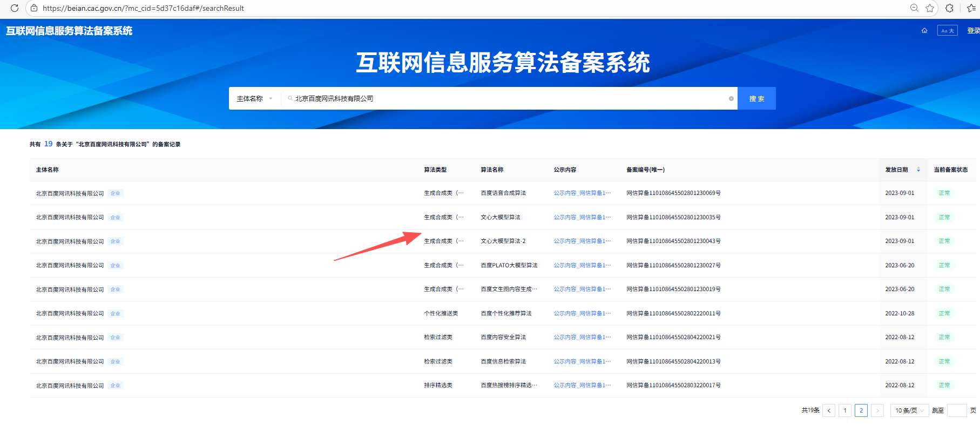Click the 算法名称 column header
Screen dimensions: 980x438
[x=492, y=170]
